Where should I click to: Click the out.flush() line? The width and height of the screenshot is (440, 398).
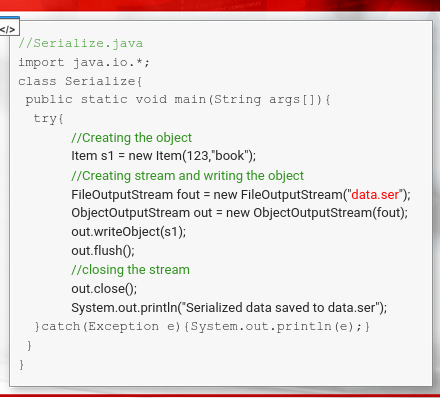pos(103,251)
